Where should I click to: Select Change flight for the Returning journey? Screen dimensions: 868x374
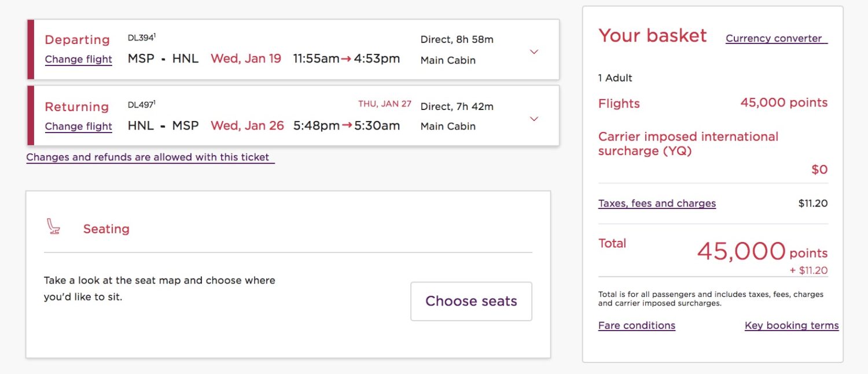click(78, 126)
